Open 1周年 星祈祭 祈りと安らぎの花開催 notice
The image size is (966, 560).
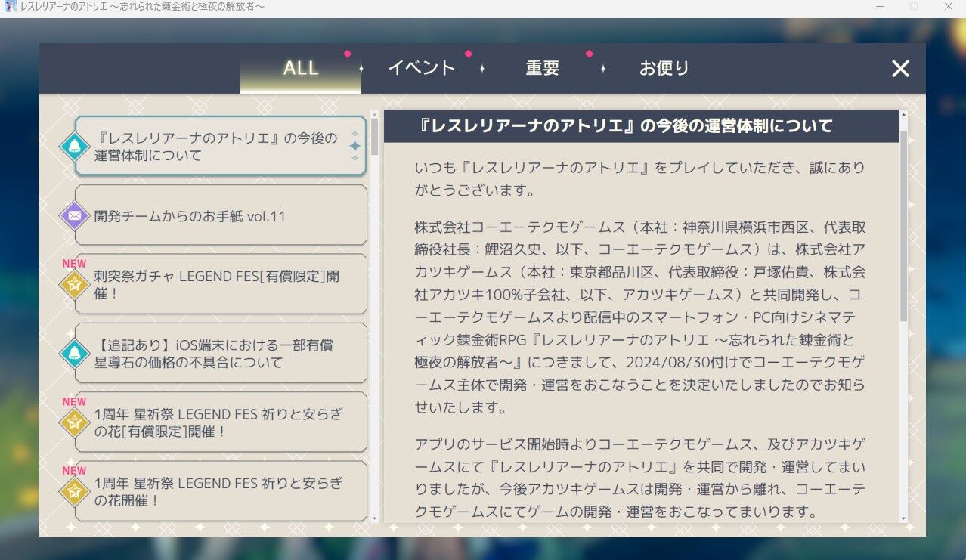click(x=221, y=491)
